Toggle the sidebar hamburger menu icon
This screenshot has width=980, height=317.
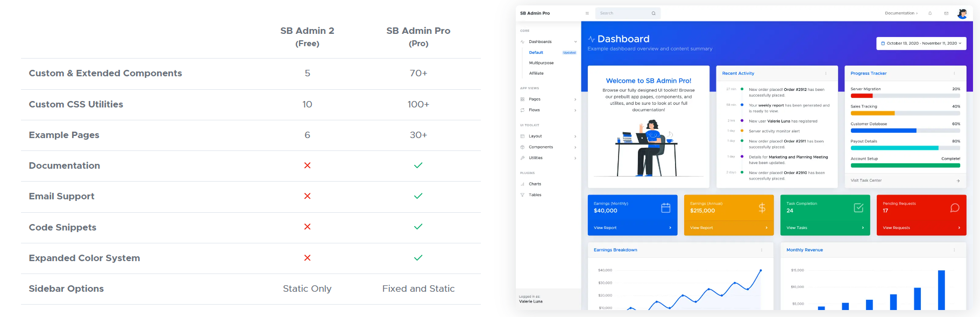click(587, 13)
